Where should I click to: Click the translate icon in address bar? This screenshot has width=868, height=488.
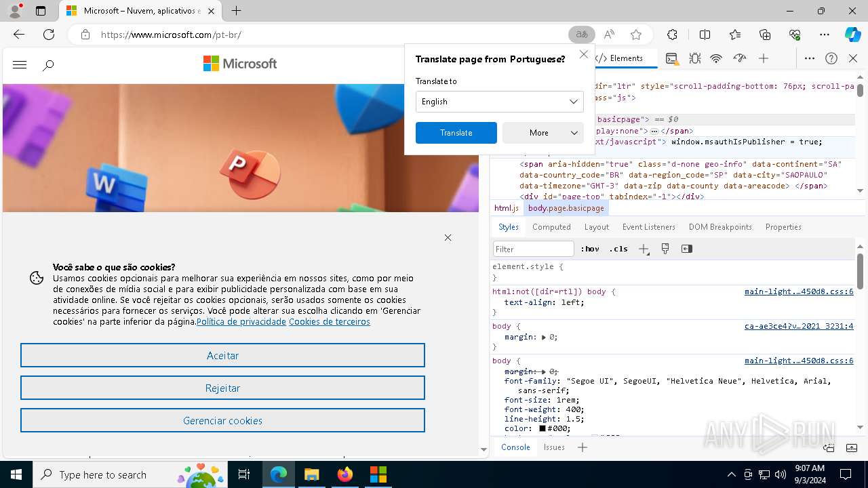point(582,35)
